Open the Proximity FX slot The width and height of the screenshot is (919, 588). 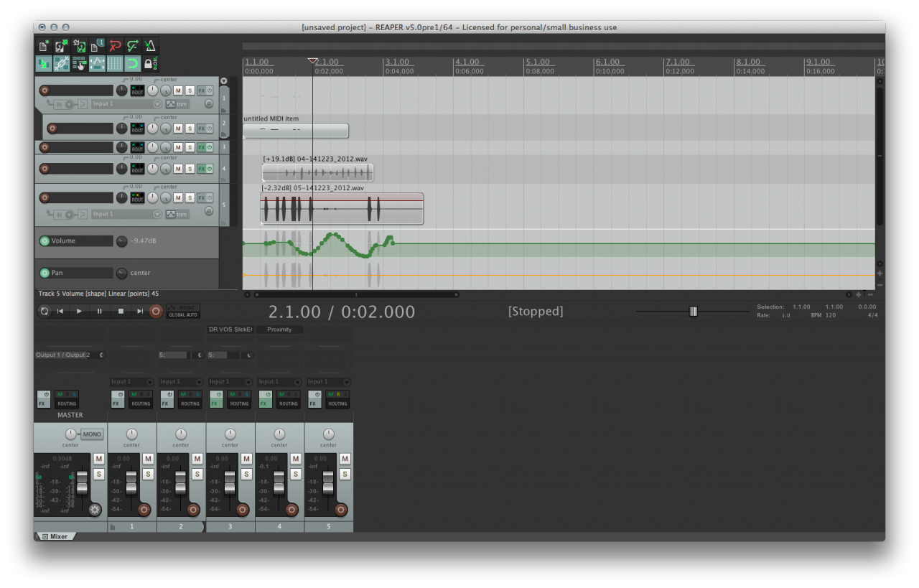pyautogui.click(x=279, y=330)
